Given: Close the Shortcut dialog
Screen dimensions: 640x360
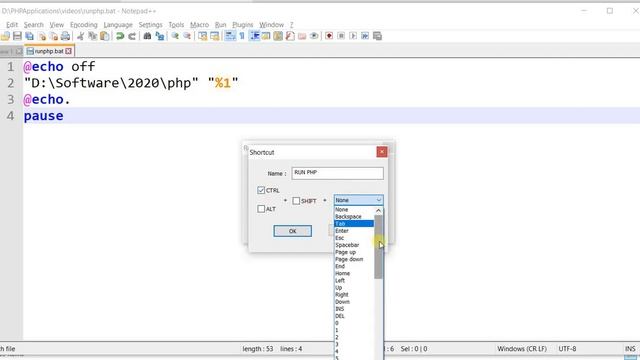Looking at the screenshot, I should click(382, 152).
